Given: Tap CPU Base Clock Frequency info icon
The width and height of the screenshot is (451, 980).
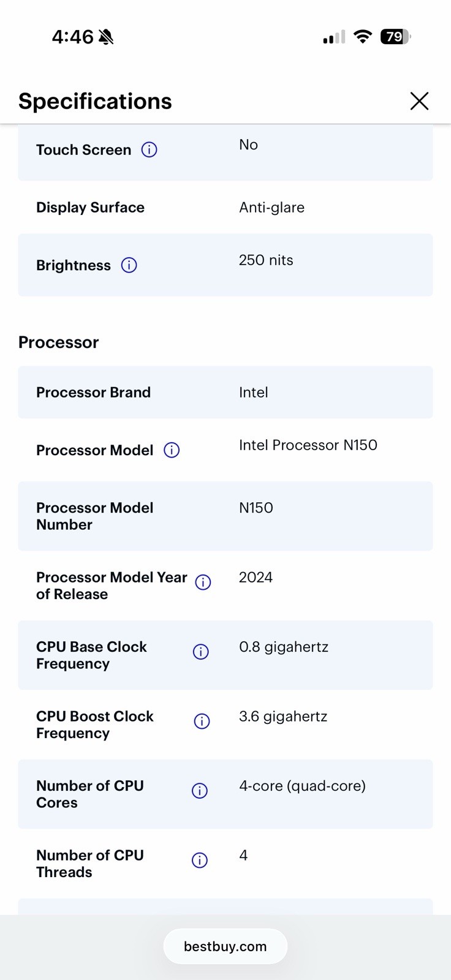Looking at the screenshot, I should coord(200,652).
